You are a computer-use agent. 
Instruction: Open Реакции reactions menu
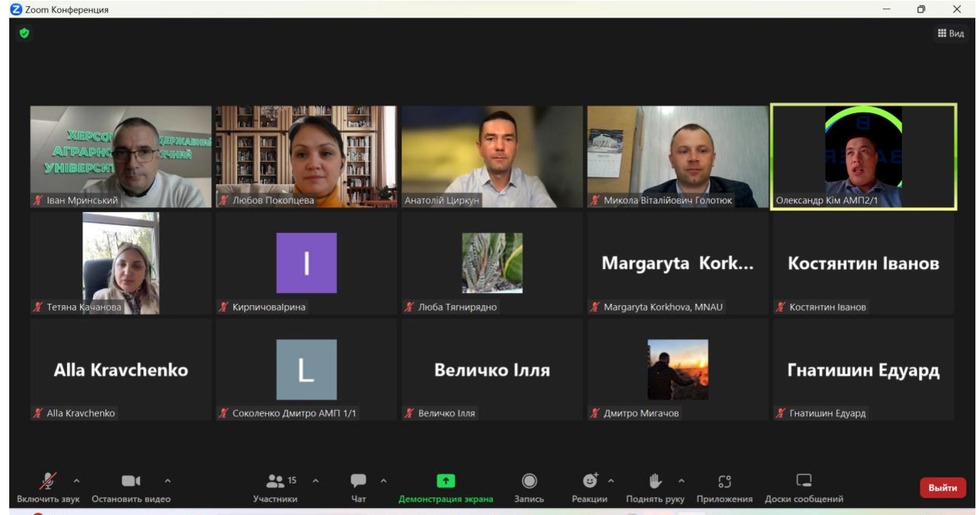point(590,488)
